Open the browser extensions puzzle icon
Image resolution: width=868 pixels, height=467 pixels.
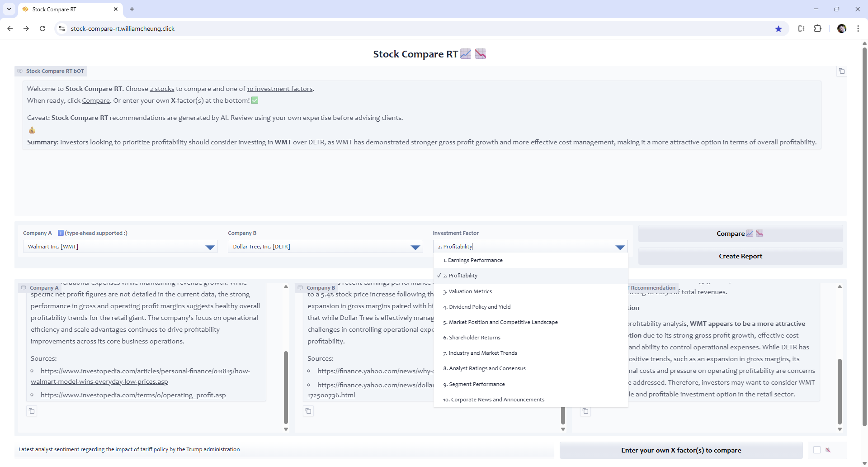[x=818, y=29]
